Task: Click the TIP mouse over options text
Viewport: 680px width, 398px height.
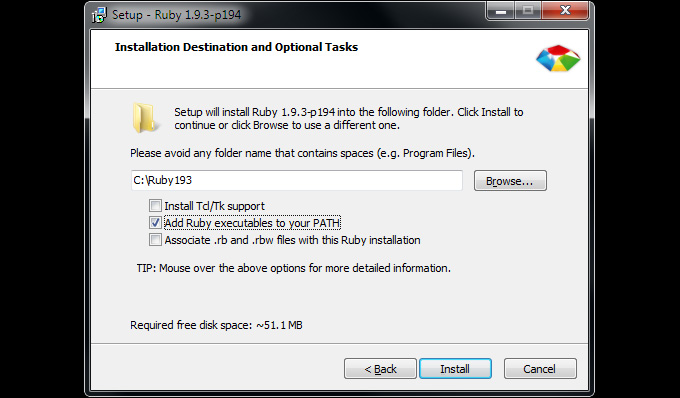Action: 294,268
